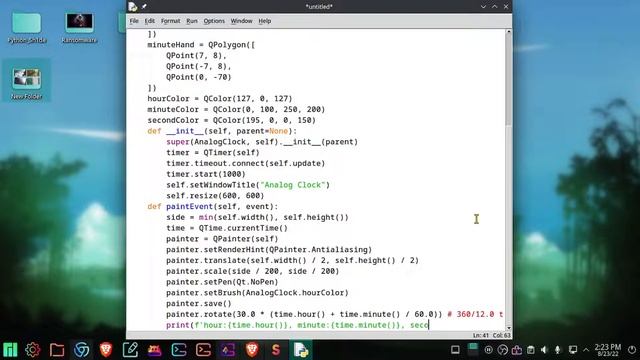Click 'timer = QTimer(self)' line
The width and height of the screenshot is (640, 360).
tap(213, 153)
